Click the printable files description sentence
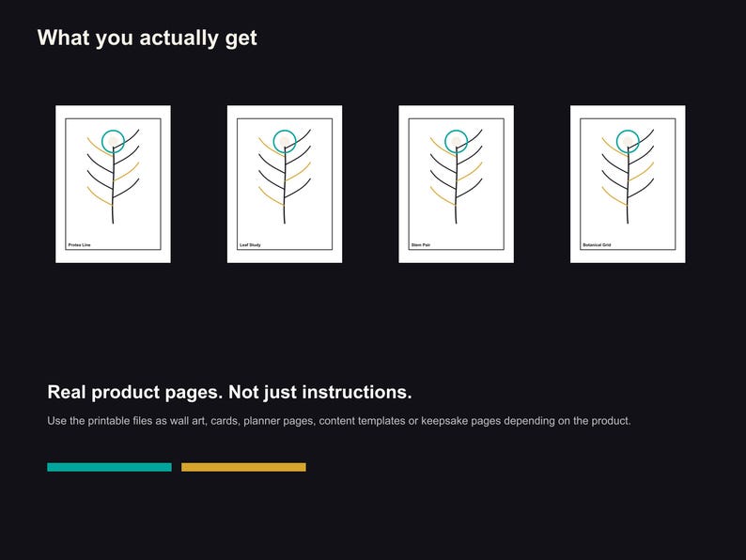The image size is (746, 560). pos(339,421)
